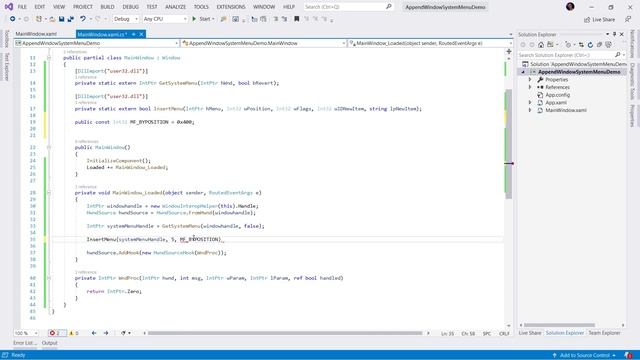Open the project scope dropdown above the editor
Image resolution: width=640 pixels, height=360 pixels.
tap(96, 43)
